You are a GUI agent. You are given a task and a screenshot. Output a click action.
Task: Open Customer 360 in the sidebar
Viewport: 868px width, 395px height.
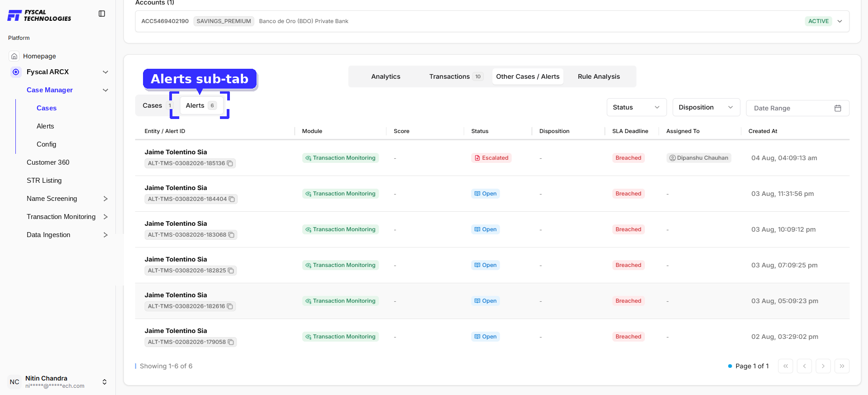[48, 162]
